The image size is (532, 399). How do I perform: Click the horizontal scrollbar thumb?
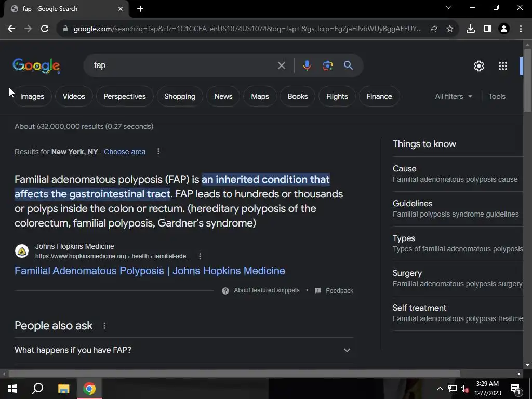[234, 374]
